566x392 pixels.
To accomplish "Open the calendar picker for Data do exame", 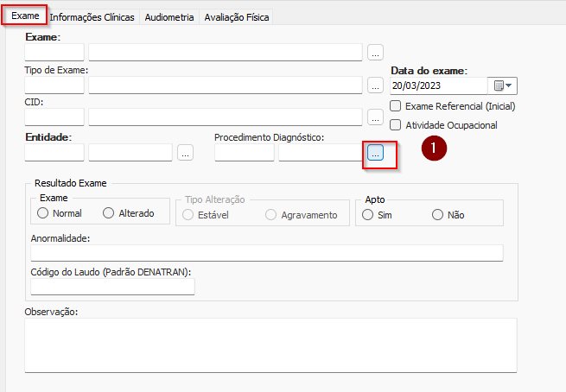I will [502, 85].
